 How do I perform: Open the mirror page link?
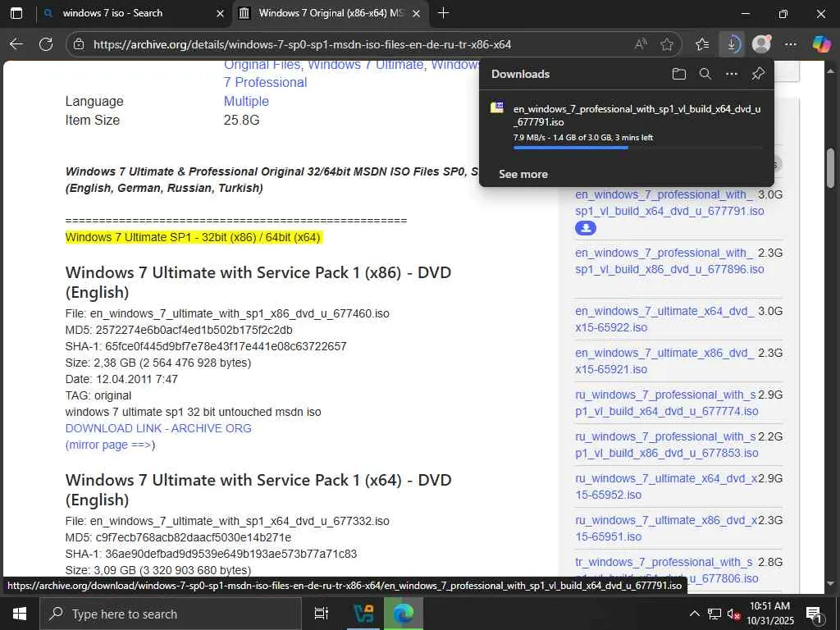click(x=108, y=445)
